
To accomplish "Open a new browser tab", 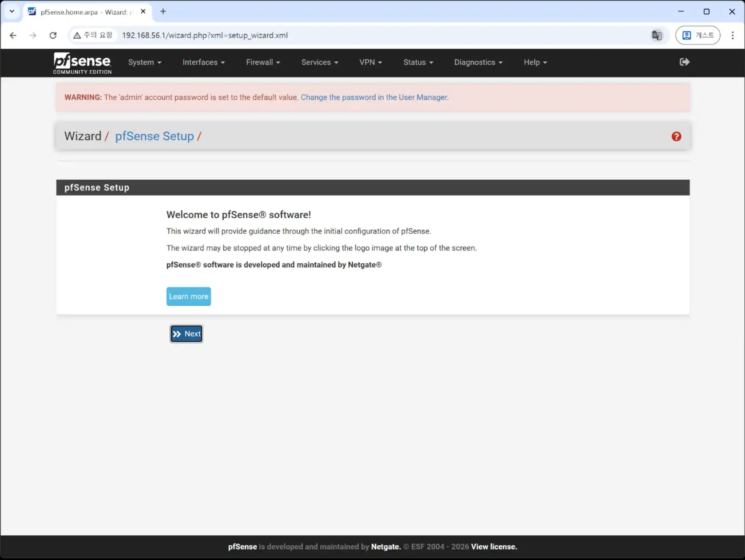I will (163, 12).
